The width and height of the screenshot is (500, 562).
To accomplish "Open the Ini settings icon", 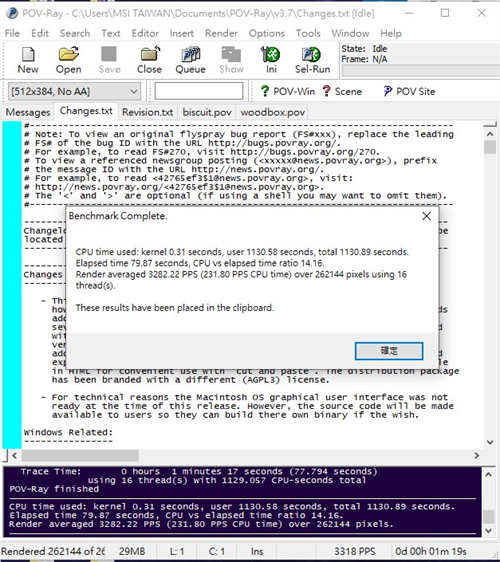I will (271, 60).
